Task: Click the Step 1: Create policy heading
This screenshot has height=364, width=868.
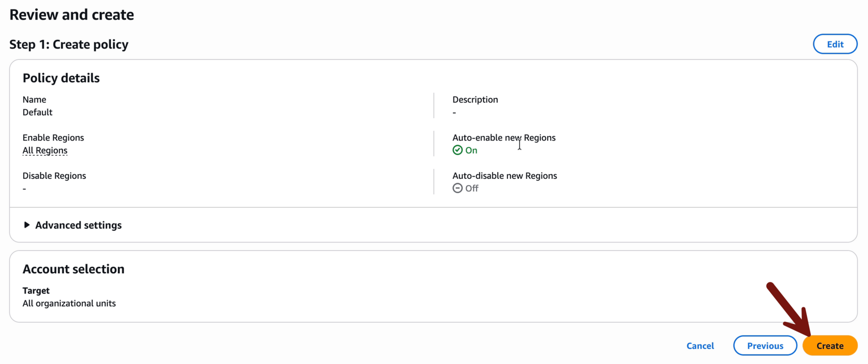Action: coord(69,44)
